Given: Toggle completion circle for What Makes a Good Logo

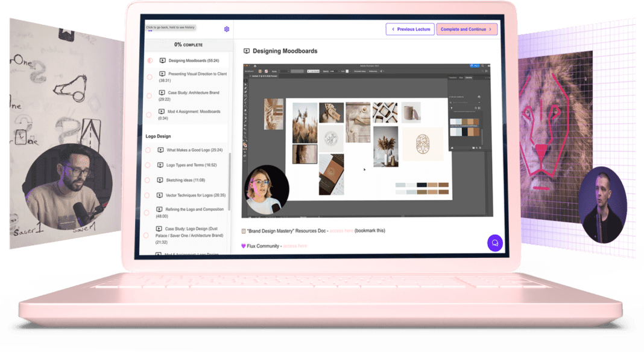Looking at the screenshot, I should [x=148, y=150].
